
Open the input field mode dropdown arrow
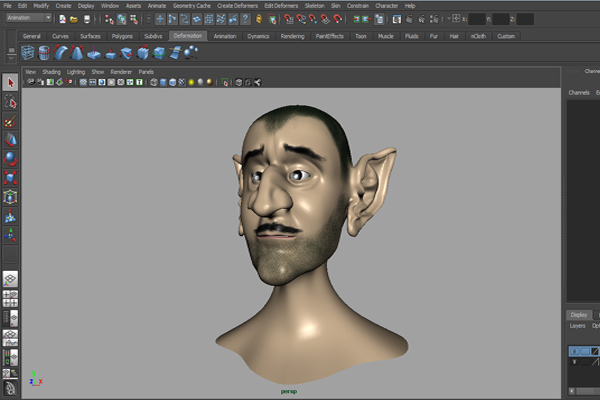pyautogui.click(x=449, y=19)
